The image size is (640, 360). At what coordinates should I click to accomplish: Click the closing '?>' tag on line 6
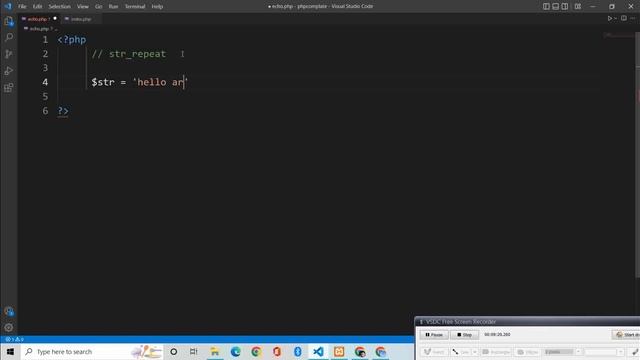pos(63,111)
